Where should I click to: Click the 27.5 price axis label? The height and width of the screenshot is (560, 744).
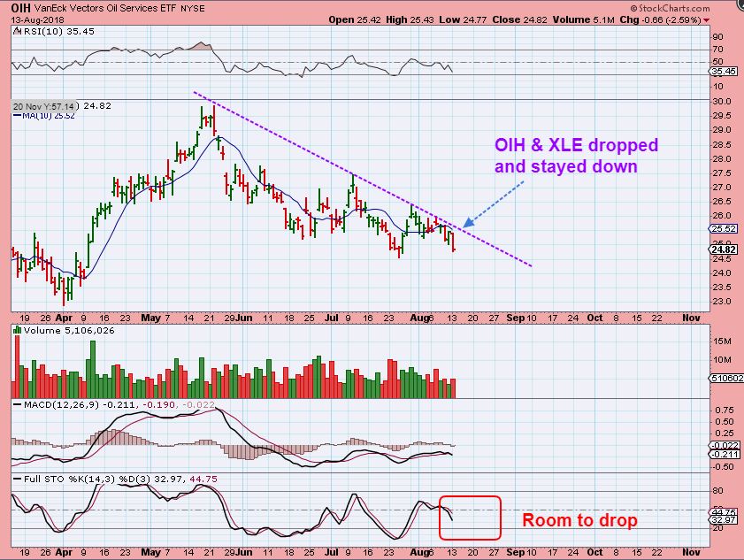[x=721, y=173]
